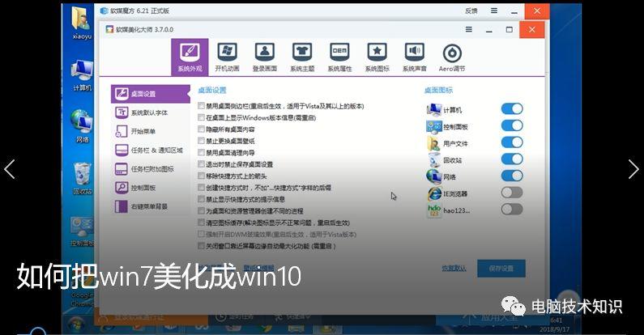
Task: Check 退出时禁止保存桌面设置 option
Action: click(201, 164)
